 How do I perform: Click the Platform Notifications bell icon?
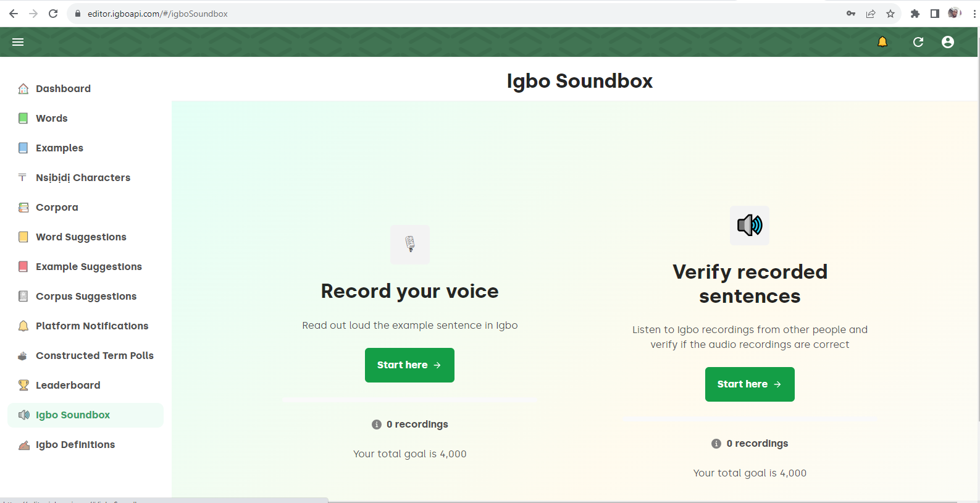pyautogui.click(x=23, y=326)
